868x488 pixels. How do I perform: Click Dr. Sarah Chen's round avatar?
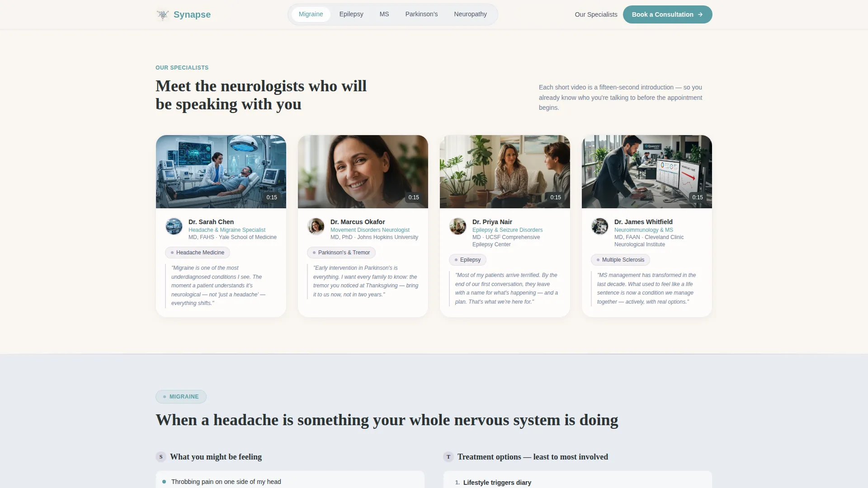[174, 226]
